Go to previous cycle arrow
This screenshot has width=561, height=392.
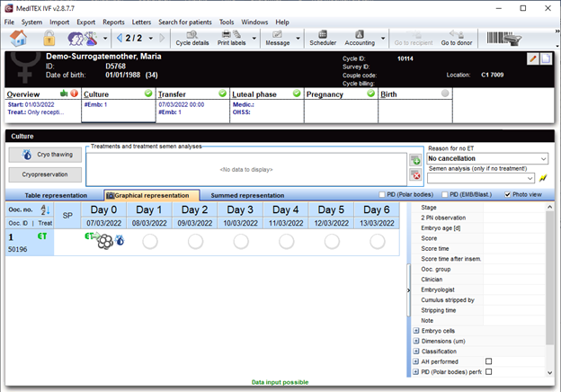coord(120,38)
